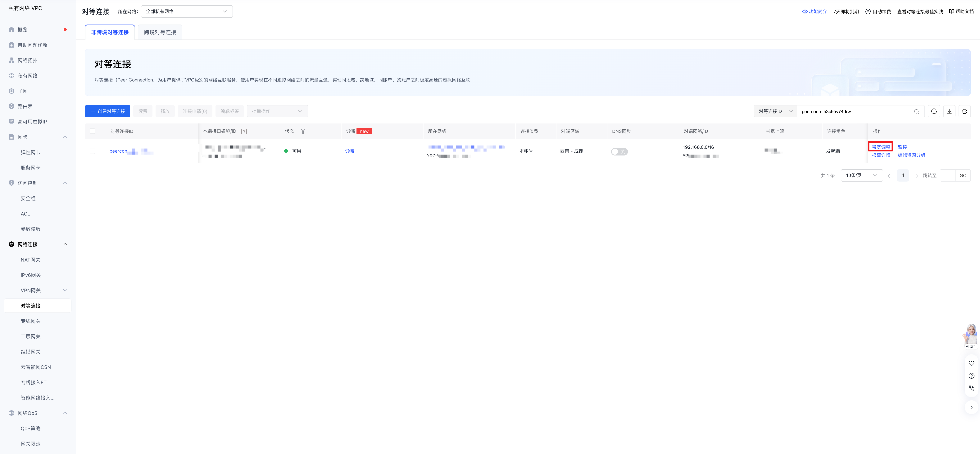Collapse 网卡 sidebar group

[65, 137]
